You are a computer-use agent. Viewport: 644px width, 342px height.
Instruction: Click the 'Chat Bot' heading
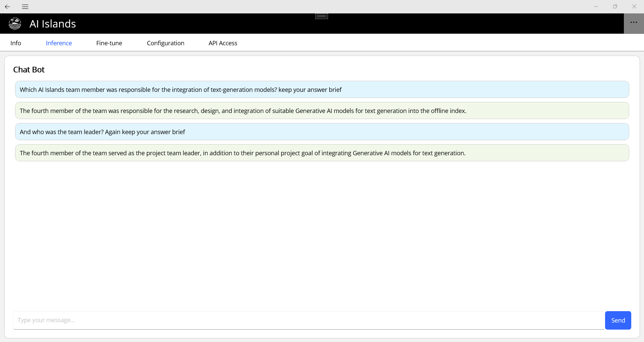[29, 70]
